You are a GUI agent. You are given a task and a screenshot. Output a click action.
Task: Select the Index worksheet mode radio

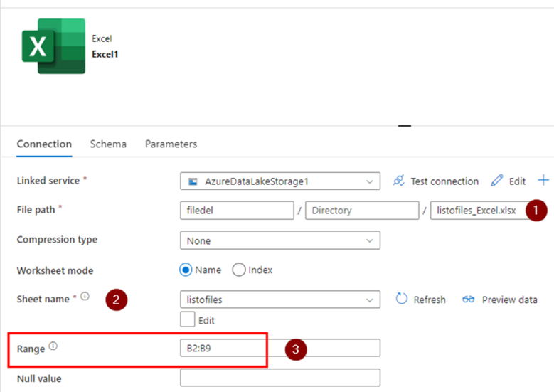[x=239, y=270]
